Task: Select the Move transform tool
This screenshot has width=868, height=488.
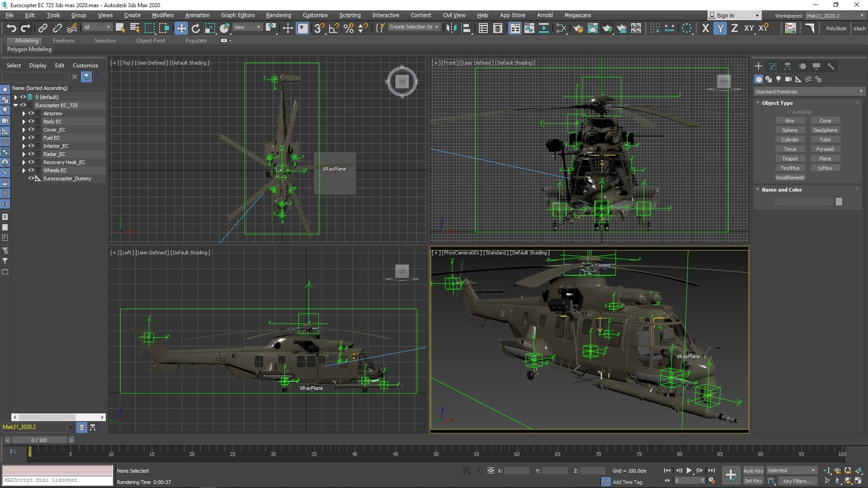Action: click(181, 28)
